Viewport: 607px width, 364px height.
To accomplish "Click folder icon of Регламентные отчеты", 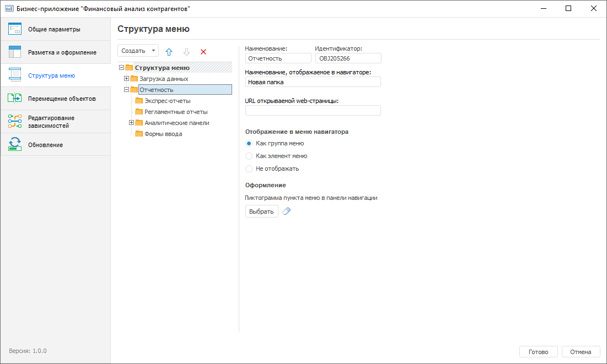I will pyautogui.click(x=138, y=112).
